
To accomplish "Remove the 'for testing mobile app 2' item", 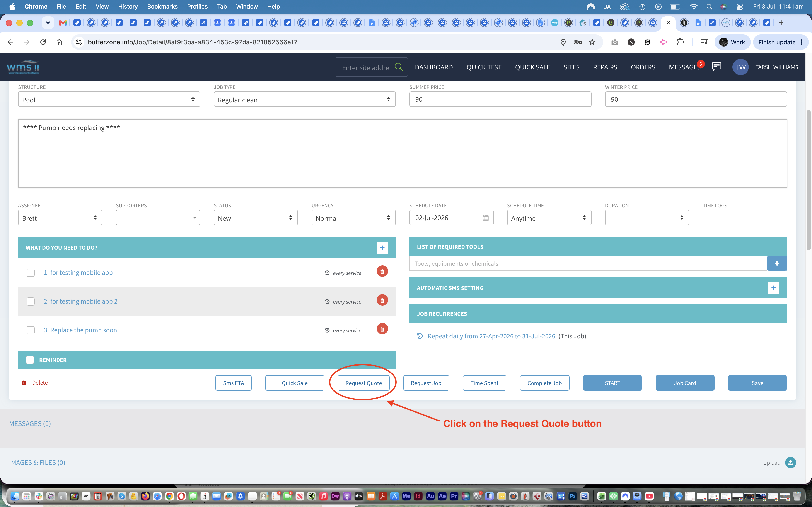I will tap(382, 300).
